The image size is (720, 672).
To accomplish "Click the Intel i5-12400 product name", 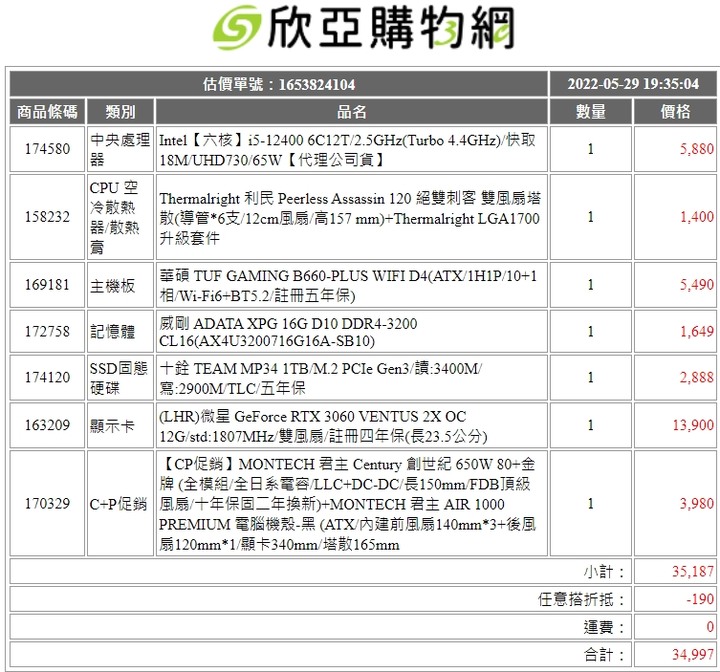I will click(347, 150).
